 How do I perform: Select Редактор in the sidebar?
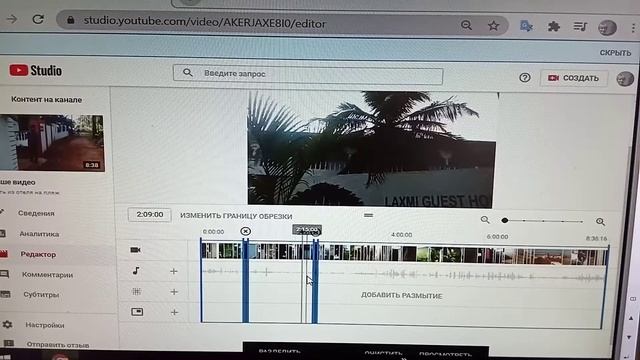(x=38, y=254)
